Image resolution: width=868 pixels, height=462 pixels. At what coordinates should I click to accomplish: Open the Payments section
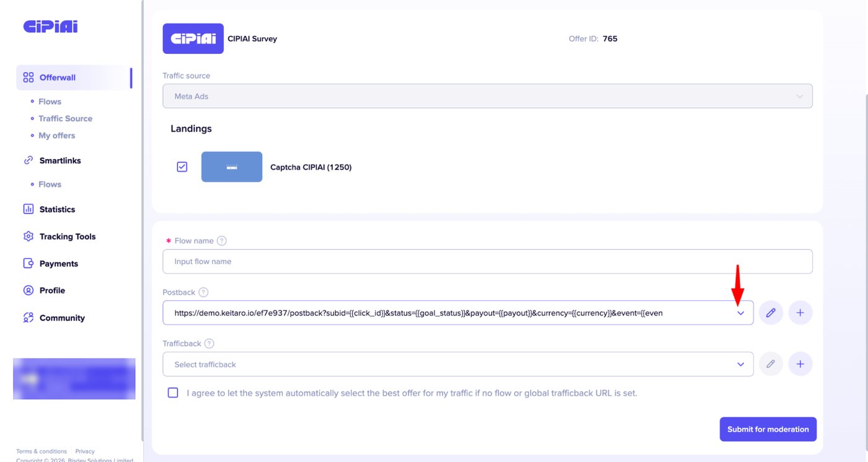pos(59,264)
